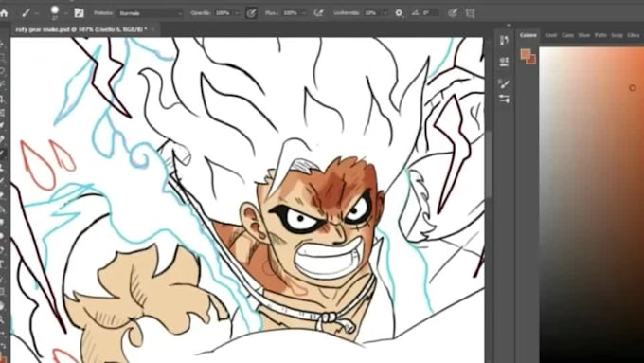Open the Metodo blend mode dropdown
Screen dimensions: 644x363
[x=151, y=13]
